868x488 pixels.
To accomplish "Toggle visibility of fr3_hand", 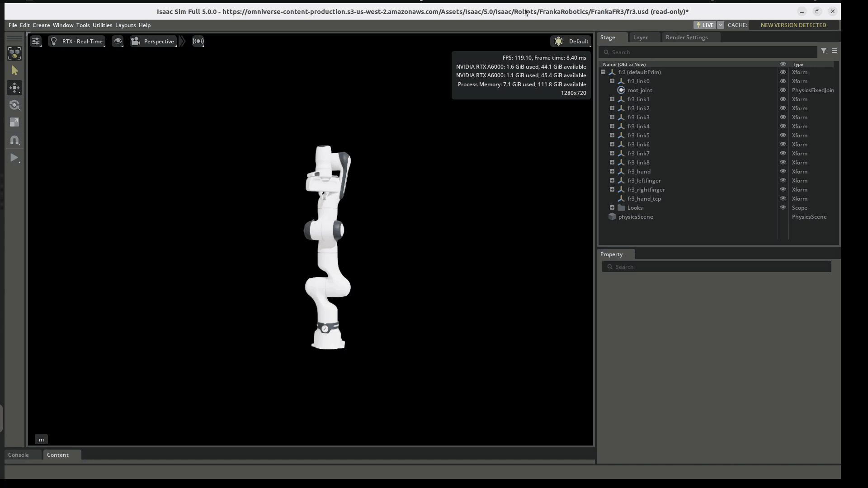I will (x=783, y=172).
